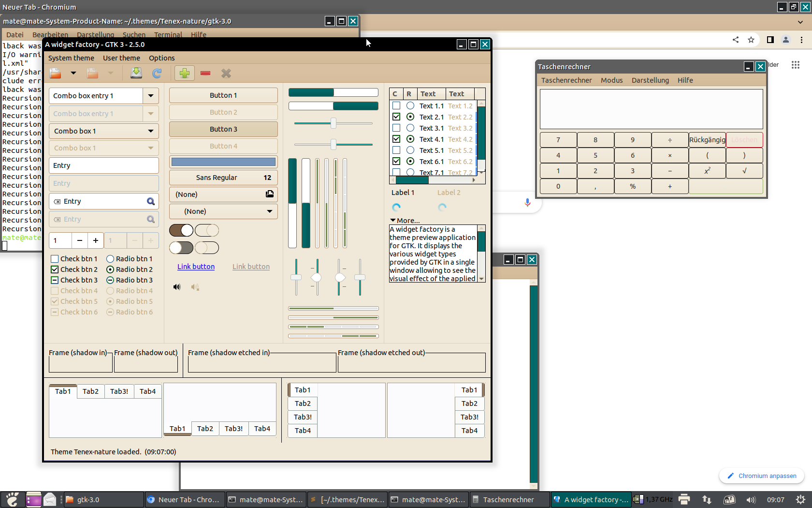Click the Chromium bookmark star icon
The width and height of the screenshot is (812, 508).
coord(751,40)
